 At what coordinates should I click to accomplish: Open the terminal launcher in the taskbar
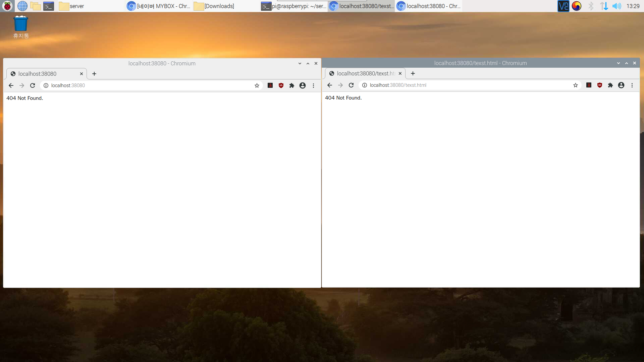[x=49, y=6]
